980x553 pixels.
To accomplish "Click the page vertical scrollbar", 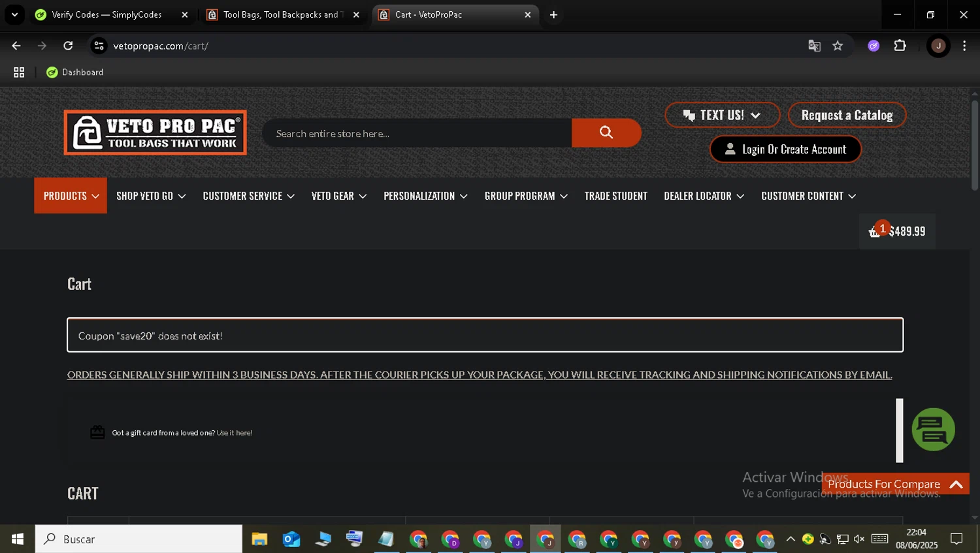I will click(975, 145).
